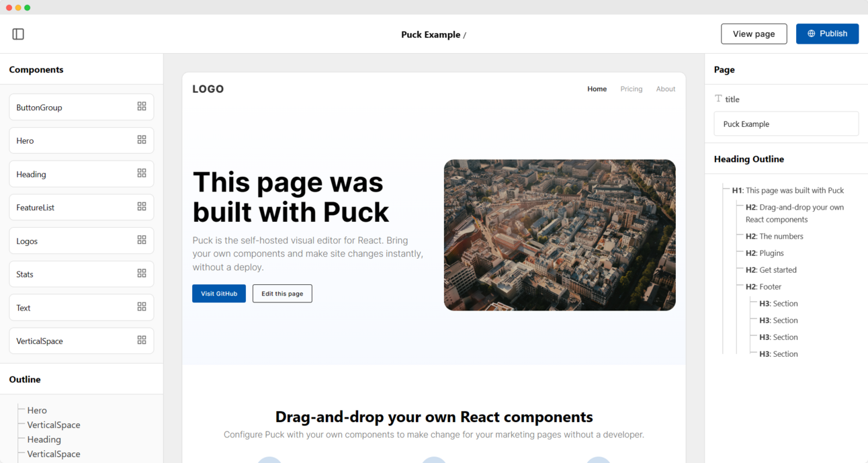The height and width of the screenshot is (463, 868).
Task: Click the grid icon on the Hero component
Action: point(141,139)
